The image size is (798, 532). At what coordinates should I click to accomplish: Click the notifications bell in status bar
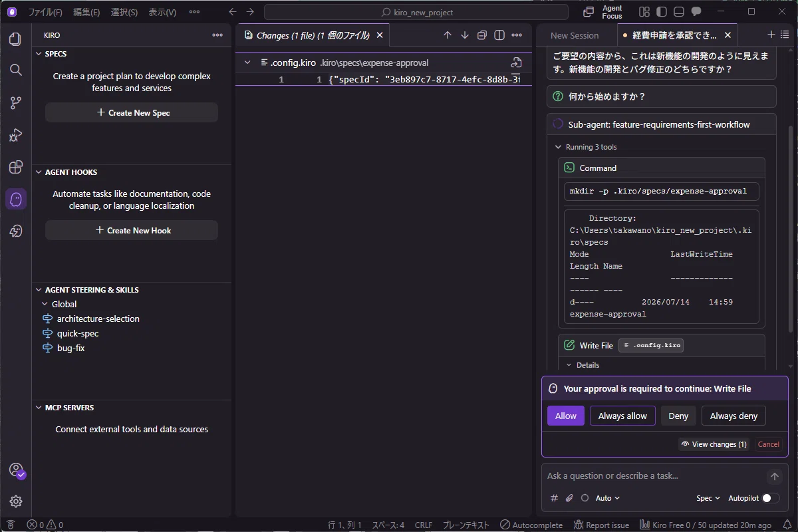(x=787, y=525)
